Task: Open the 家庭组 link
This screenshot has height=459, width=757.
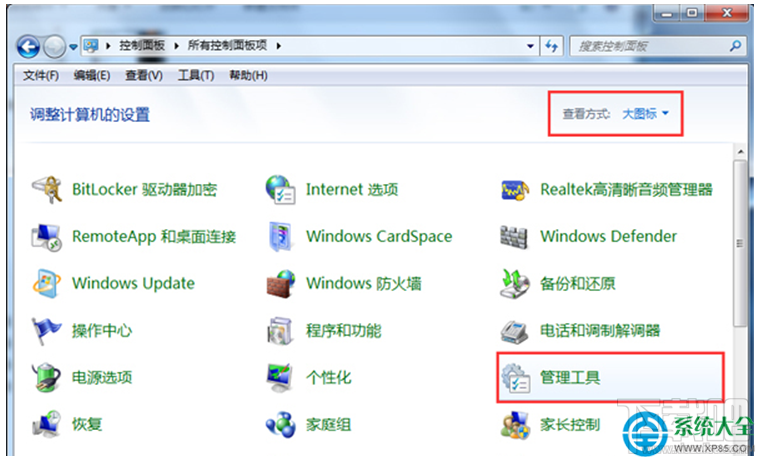Action: coord(328,425)
